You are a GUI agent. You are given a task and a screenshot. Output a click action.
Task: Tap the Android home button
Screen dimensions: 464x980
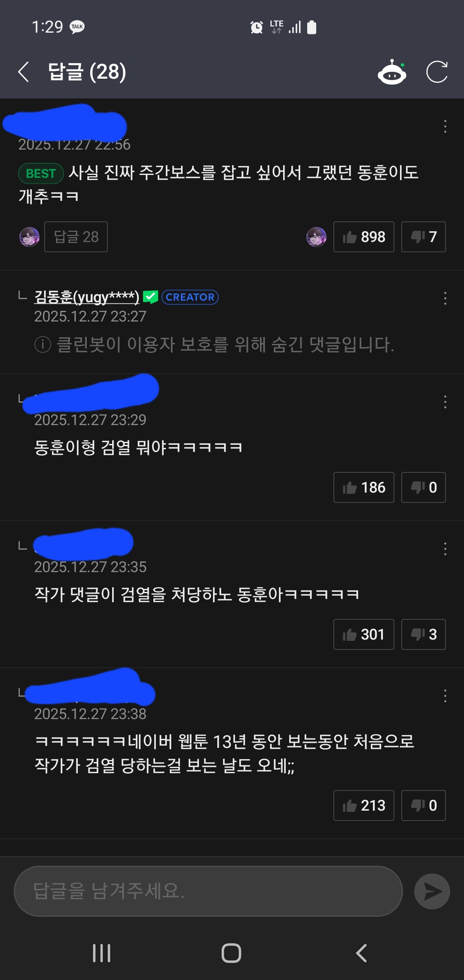231,953
